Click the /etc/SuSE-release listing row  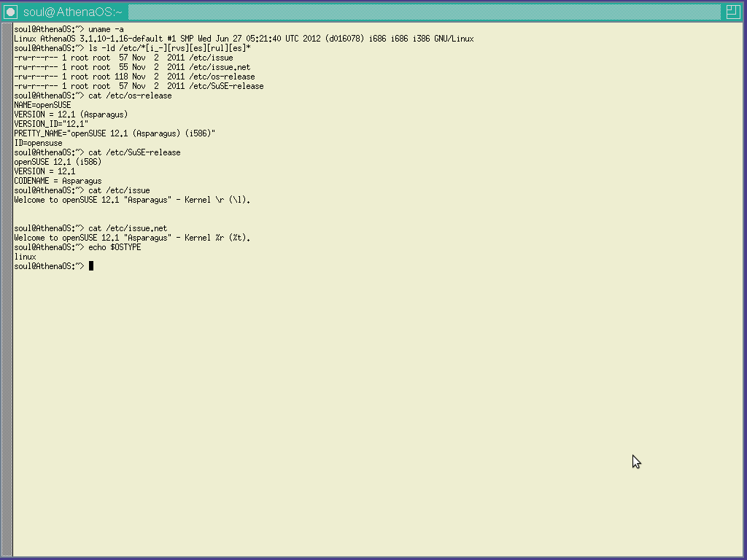(139, 87)
